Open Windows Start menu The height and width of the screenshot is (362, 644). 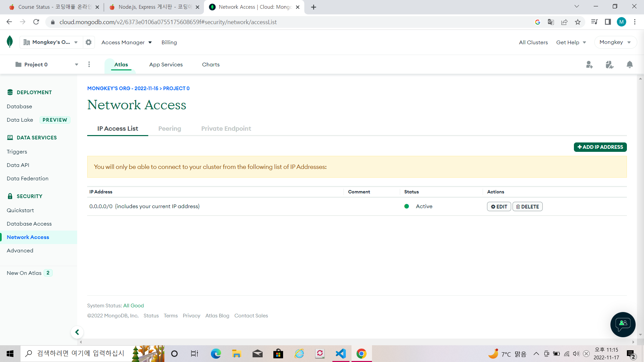[x=10, y=354]
